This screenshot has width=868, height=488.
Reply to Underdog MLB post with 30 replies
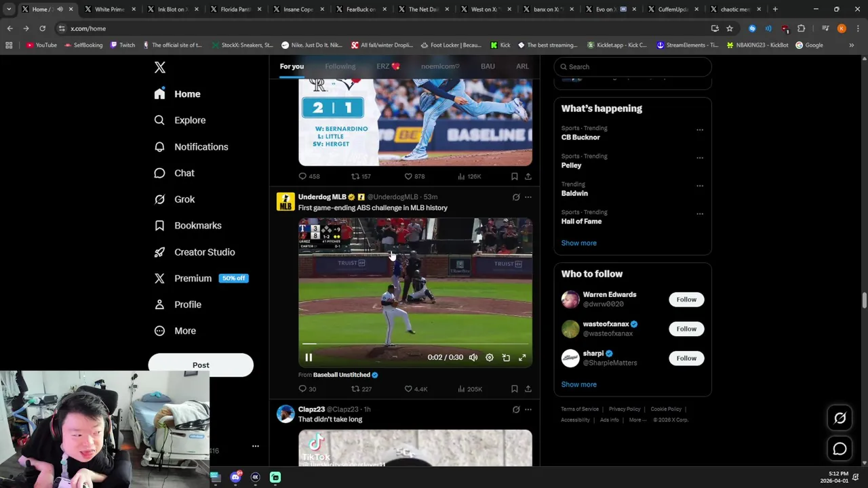tap(307, 389)
